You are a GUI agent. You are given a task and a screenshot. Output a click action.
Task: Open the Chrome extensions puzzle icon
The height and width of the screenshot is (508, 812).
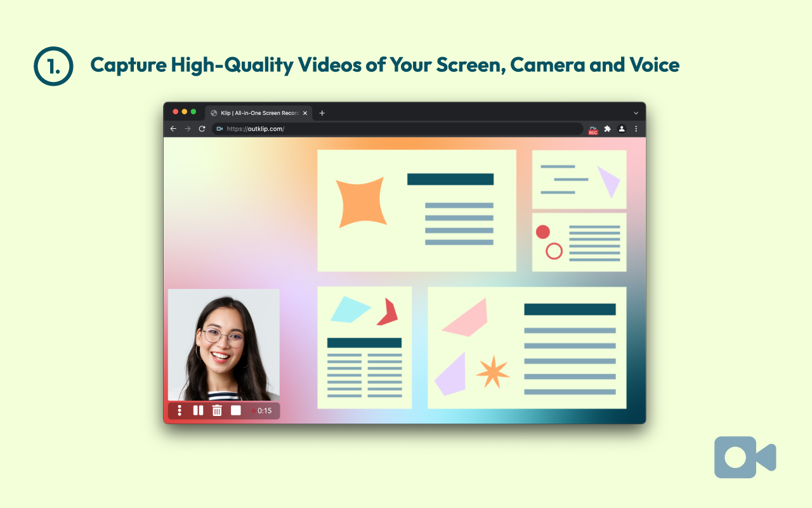point(607,129)
